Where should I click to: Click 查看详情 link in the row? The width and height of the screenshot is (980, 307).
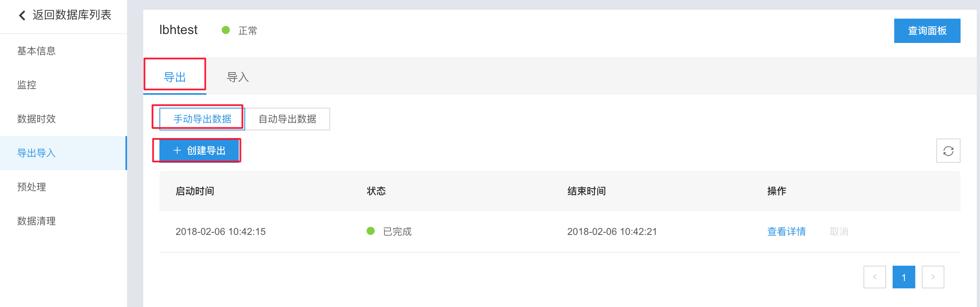coord(787,231)
